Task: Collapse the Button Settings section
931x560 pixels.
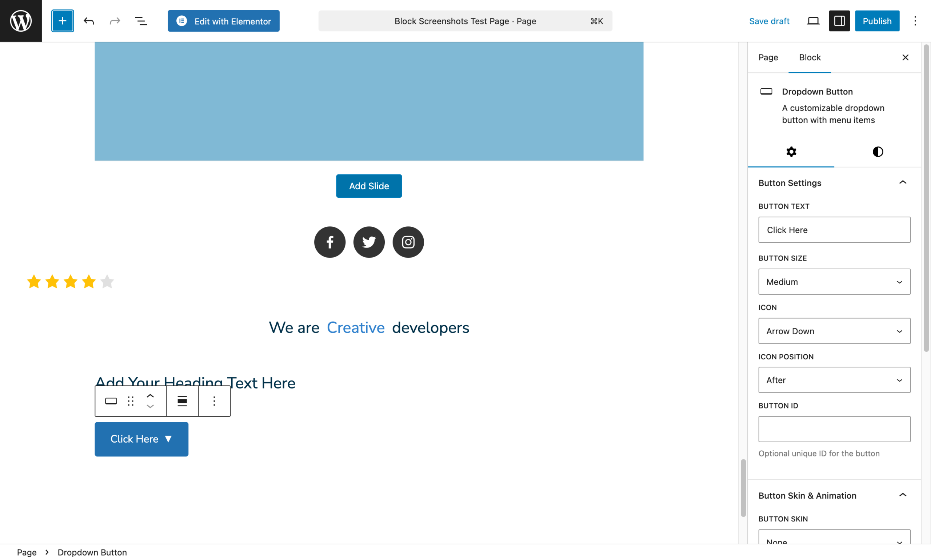Action: click(903, 182)
